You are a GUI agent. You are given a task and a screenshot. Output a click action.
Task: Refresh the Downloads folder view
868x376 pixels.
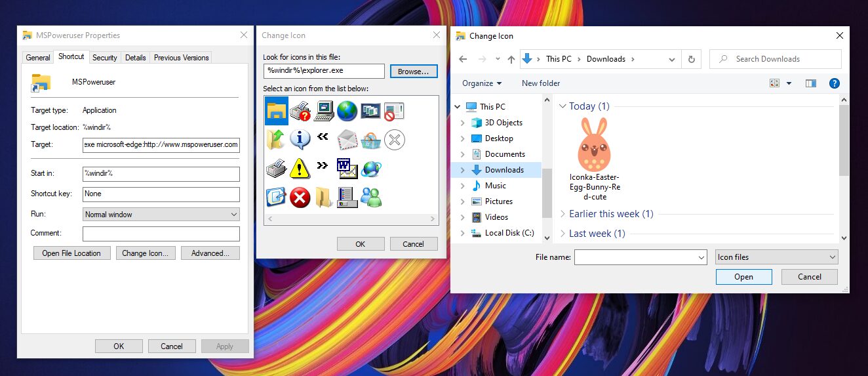click(691, 59)
